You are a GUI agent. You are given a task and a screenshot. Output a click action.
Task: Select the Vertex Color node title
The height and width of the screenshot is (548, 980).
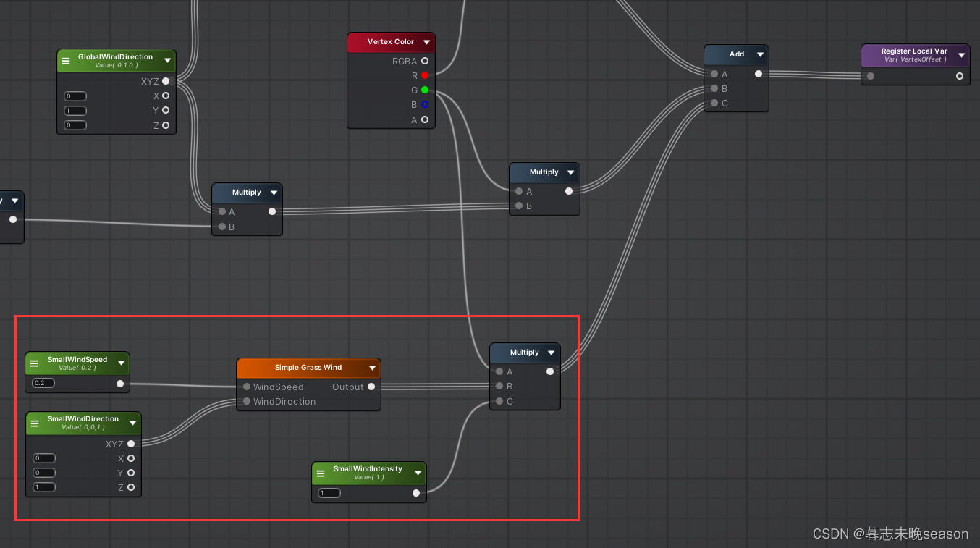click(x=391, y=42)
